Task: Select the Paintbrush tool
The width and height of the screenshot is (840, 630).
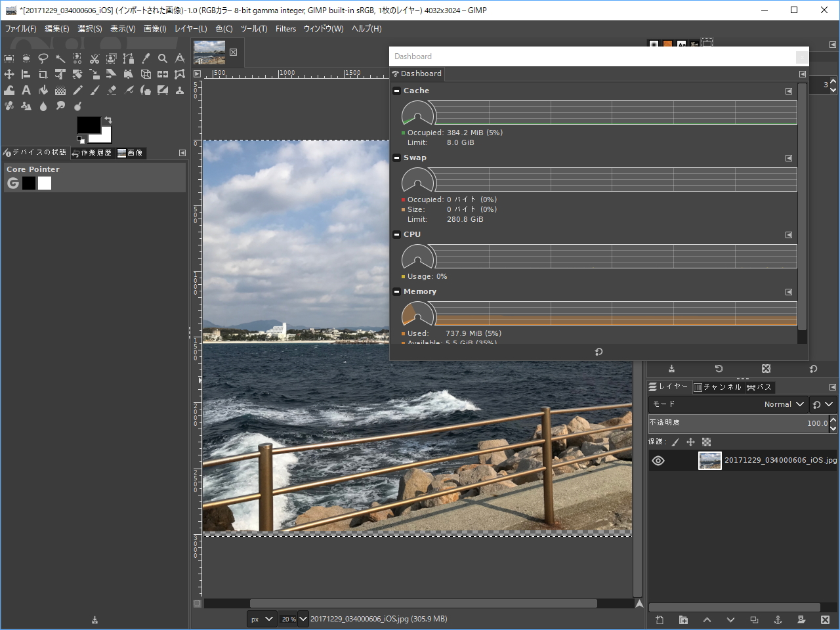Action: pyautogui.click(x=95, y=90)
